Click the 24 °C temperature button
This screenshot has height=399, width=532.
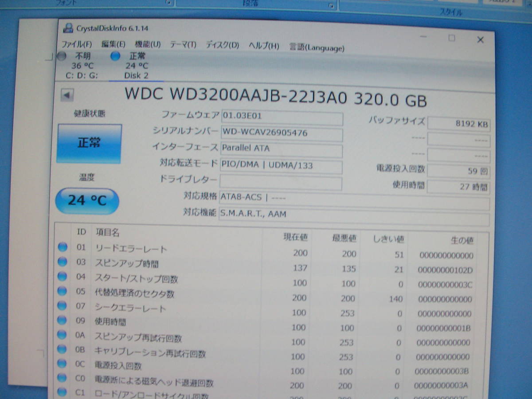click(87, 200)
